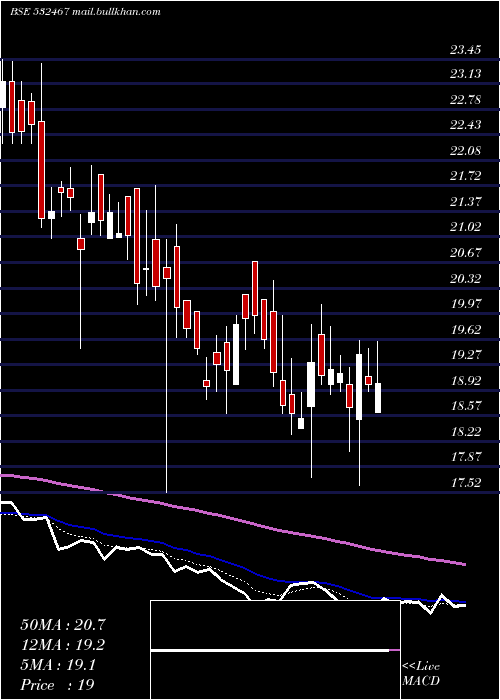Click the tallest red candlestick near the chart start
The height and width of the screenshot is (700, 500).
[41, 170]
